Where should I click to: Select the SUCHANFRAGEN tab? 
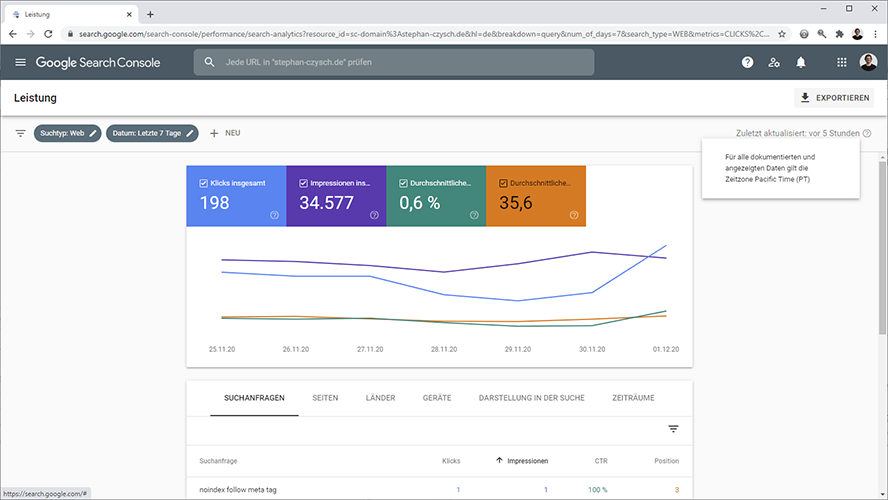(254, 398)
